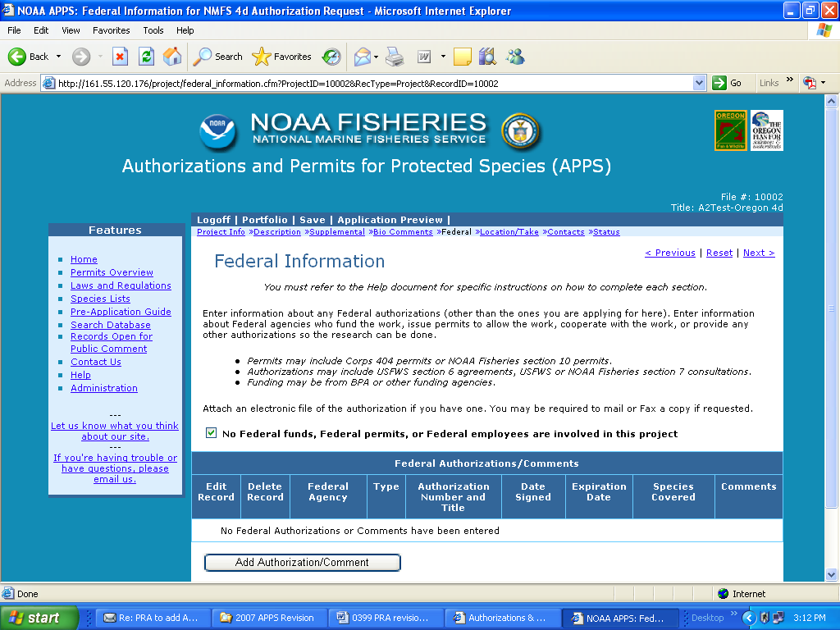The image size is (840, 630).
Task: Click the Research books icon
Action: [x=487, y=57]
